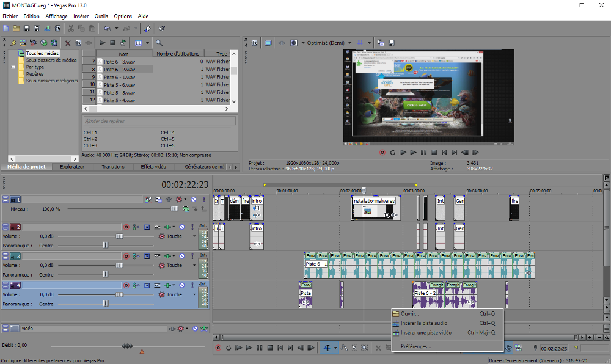Open the Fichier menu

pyautogui.click(x=10, y=16)
